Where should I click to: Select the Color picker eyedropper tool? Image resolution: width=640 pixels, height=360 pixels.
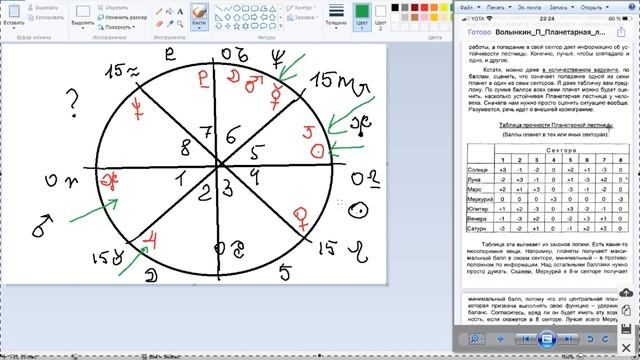(x=169, y=24)
